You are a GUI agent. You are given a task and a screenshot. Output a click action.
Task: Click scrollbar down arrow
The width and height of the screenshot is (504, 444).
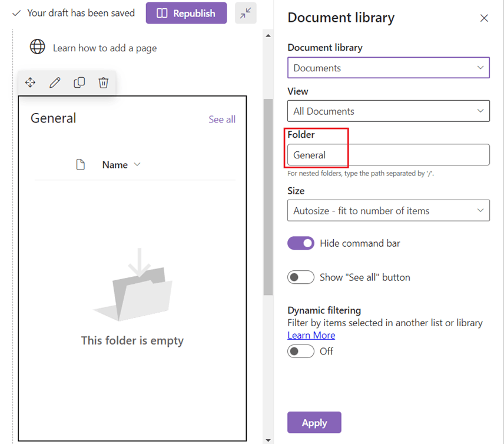[268, 440]
